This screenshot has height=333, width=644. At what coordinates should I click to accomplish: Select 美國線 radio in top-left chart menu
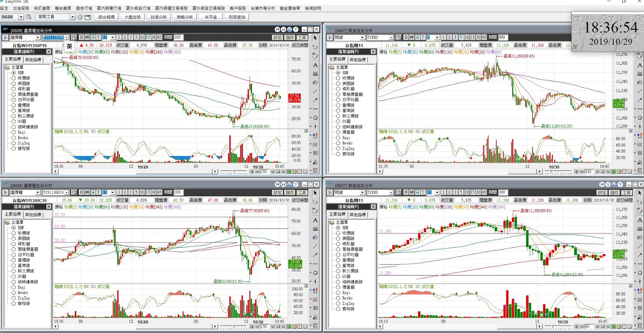(x=14, y=84)
